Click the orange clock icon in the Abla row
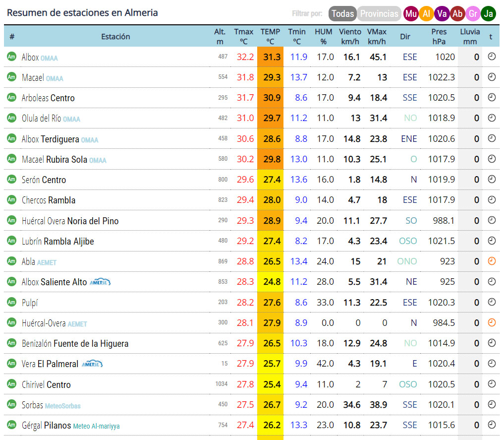Image resolution: width=504 pixels, height=440 pixels. tap(491, 260)
